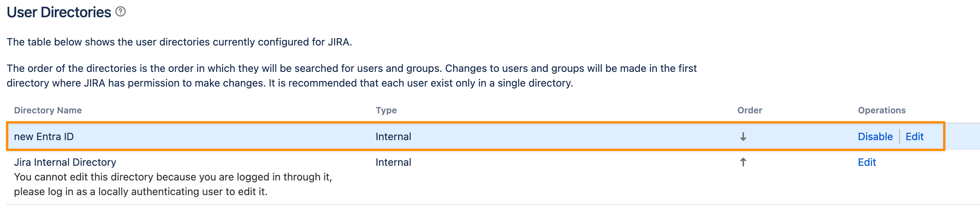980x212 pixels.
Task: Click Internal type in new Entra ID row
Action: click(x=393, y=136)
